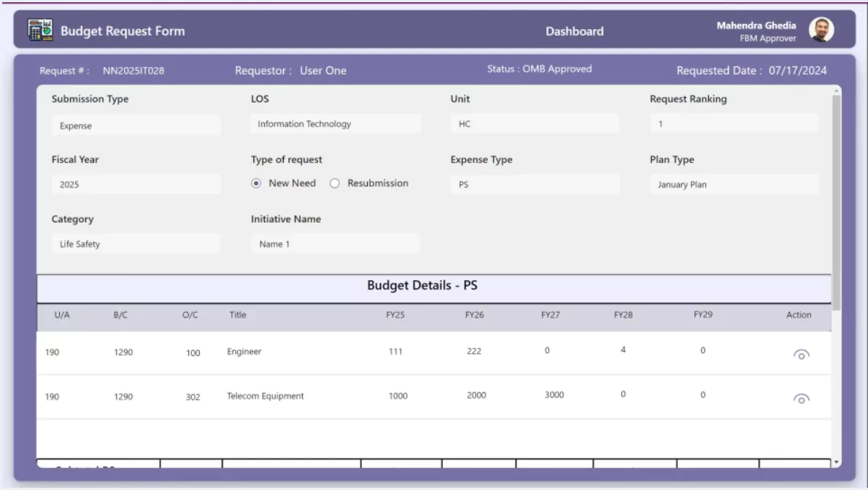Image resolution: width=868 pixels, height=490 pixels.
Task: Click the Initiative Name field showing Name 1
Action: [x=336, y=244]
